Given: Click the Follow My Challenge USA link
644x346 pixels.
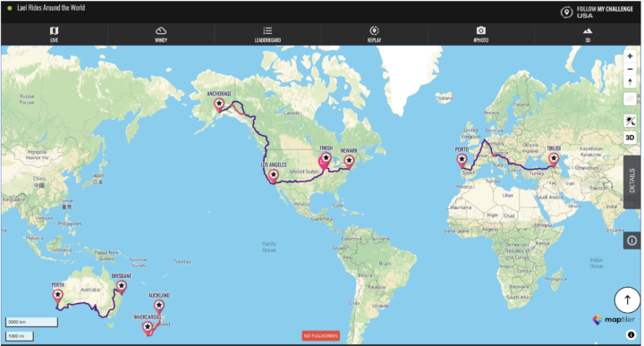Looking at the screenshot, I should click(x=597, y=12).
